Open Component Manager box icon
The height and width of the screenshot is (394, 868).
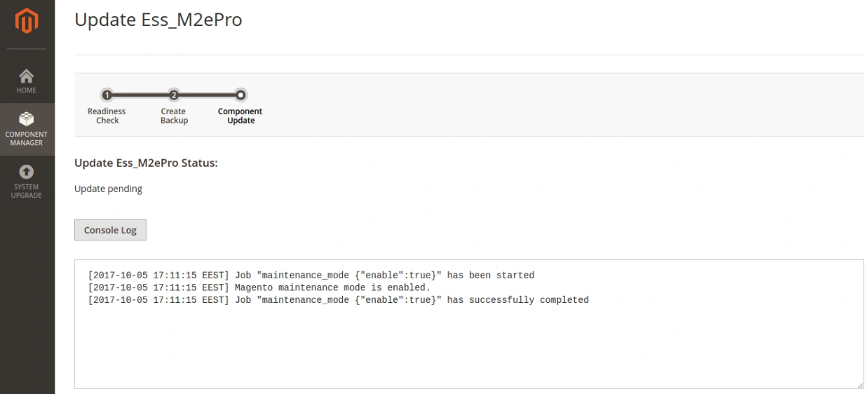[27, 118]
